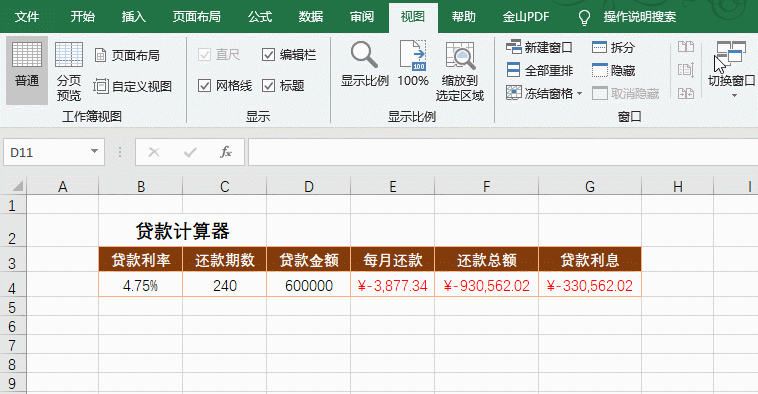Open a New Window (新建窗口)

539,47
